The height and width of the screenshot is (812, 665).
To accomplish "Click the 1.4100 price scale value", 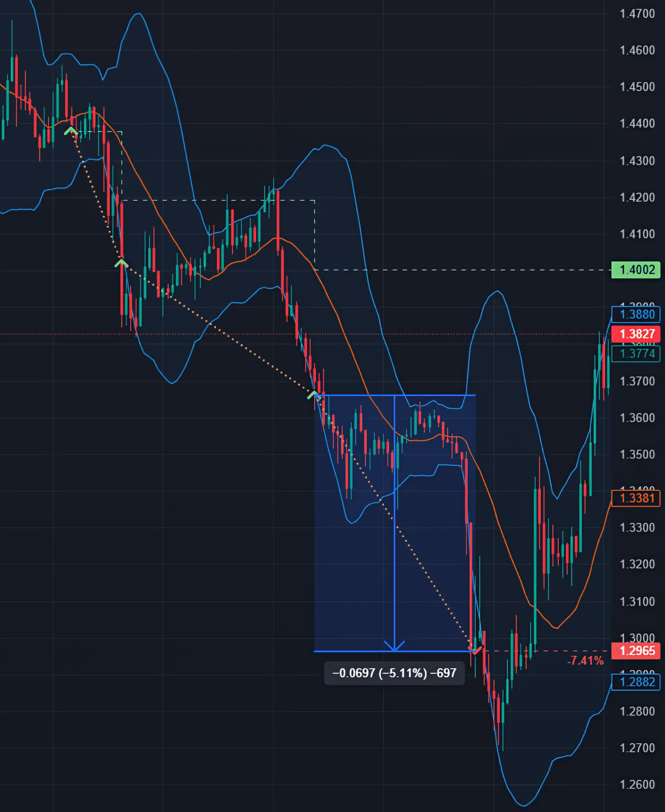I will (637, 234).
